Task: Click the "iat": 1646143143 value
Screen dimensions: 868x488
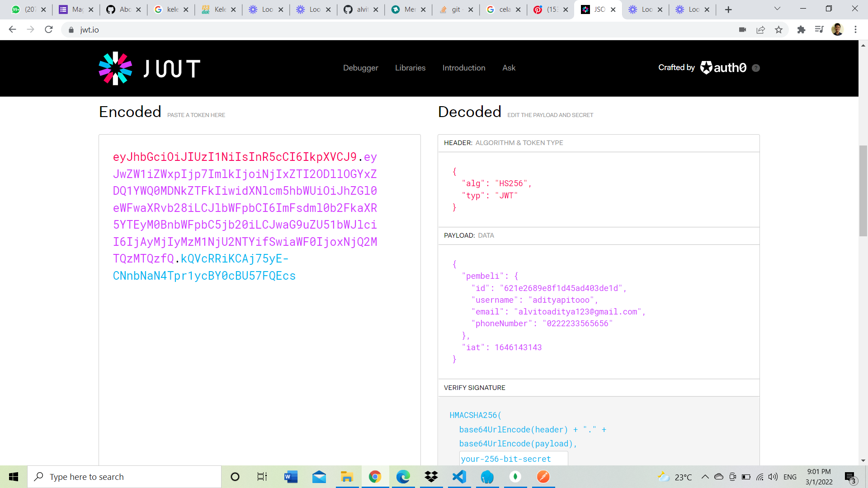Action: (518, 347)
